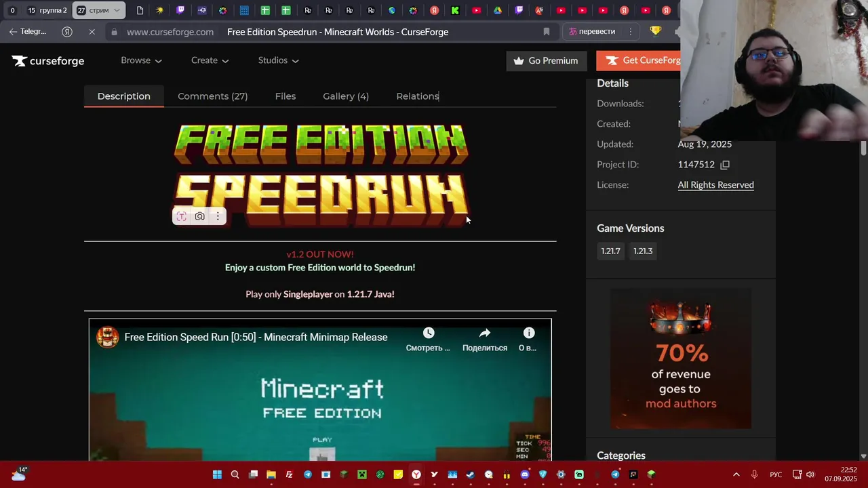Click the microphone tray icon

pos(754,474)
